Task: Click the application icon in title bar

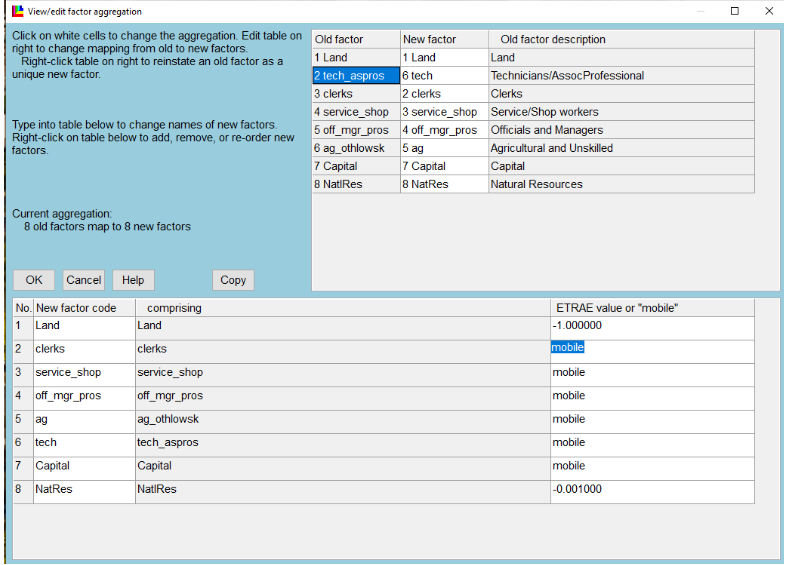Action: tap(18, 11)
